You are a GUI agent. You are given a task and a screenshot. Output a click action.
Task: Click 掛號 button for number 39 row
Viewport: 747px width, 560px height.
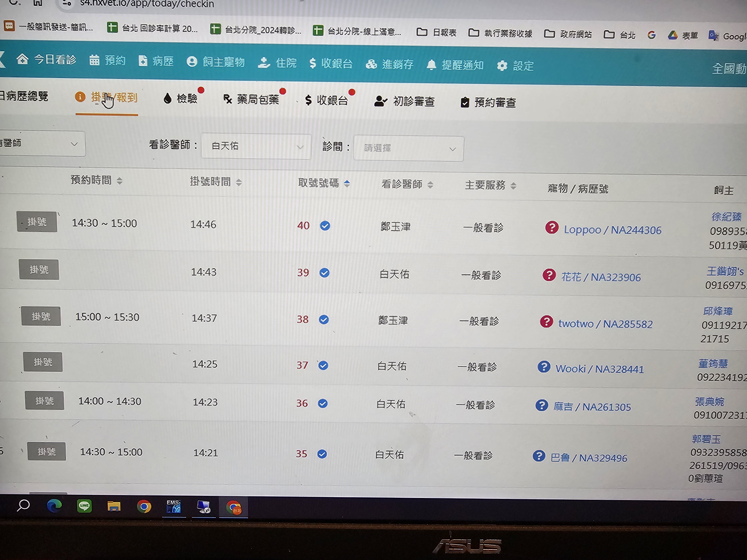39,269
